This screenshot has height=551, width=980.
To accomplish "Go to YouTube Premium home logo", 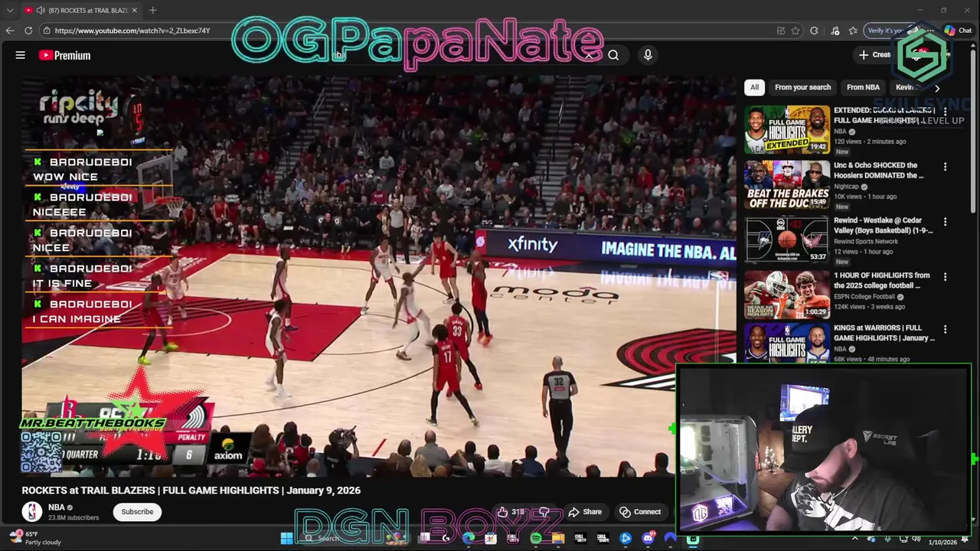I will [x=64, y=55].
